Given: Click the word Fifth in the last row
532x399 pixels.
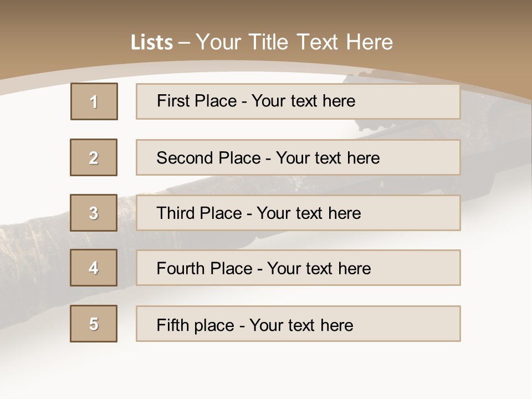Looking at the screenshot, I should pos(173,325).
